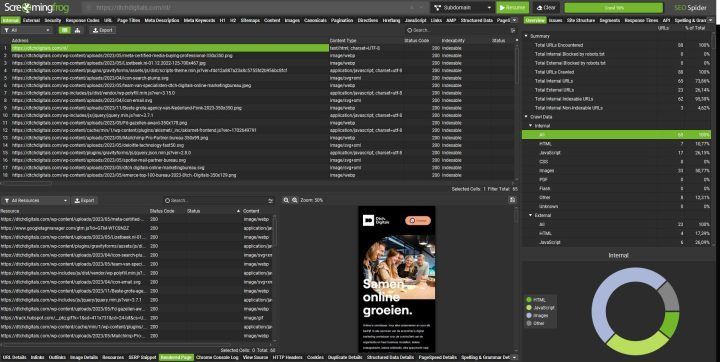Click the Resume crawl button
This screenshot has width=720, height=362.
coord(512,8)
